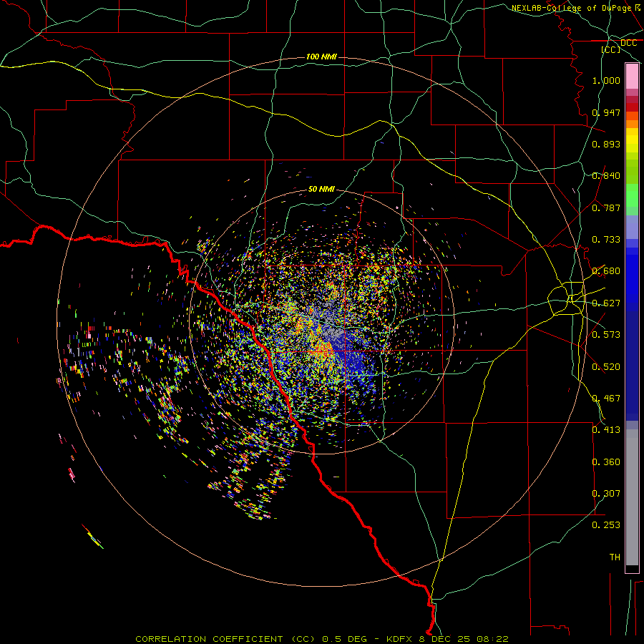Pick the bright green legend band
The width and height of the screenshot is (644, 644).
click(x=632, y=195)
